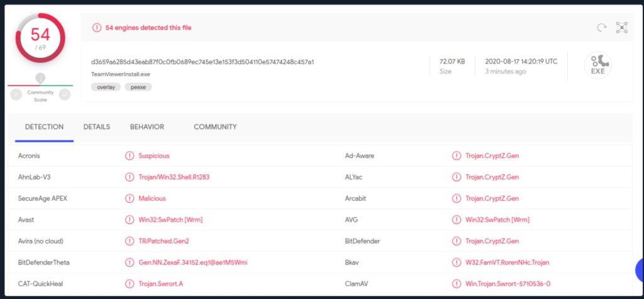Switch to the DETECTION tab
Viewport: 644px width, 299px height.
45,127
